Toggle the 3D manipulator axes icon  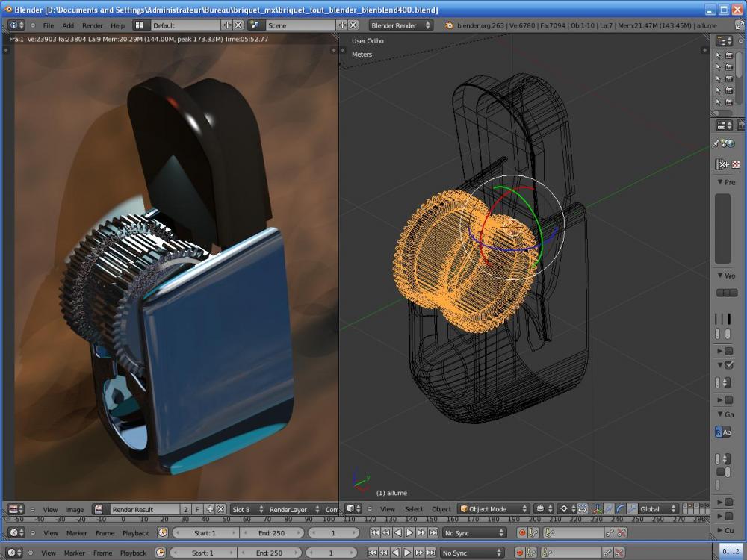point(597,509)
